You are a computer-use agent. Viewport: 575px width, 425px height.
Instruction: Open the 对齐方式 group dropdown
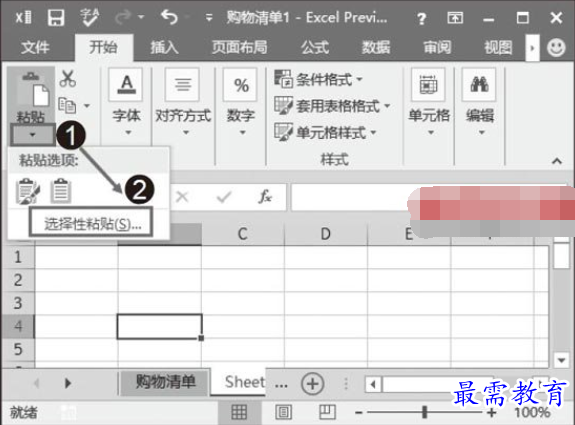click(186, 132)
